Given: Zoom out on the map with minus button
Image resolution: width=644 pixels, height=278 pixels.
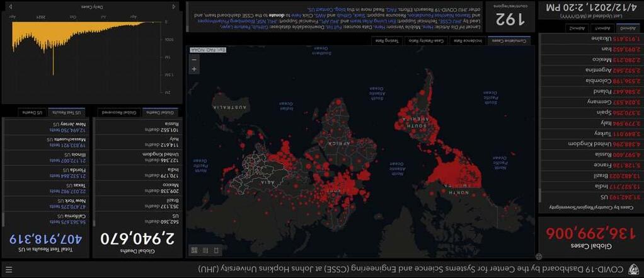Looking at the screenshot, I should pos(194,59).
